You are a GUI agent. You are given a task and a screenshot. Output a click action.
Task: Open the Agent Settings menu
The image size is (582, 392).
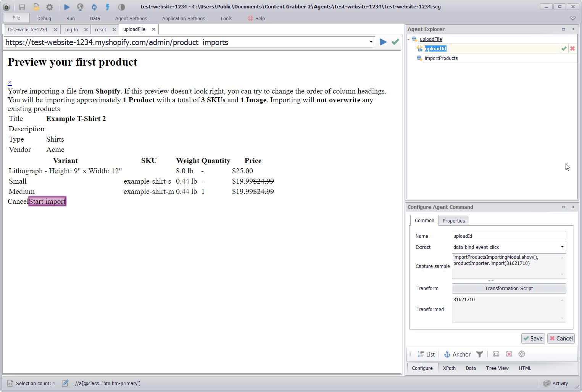pyautogui.click(x=131, y=18)
